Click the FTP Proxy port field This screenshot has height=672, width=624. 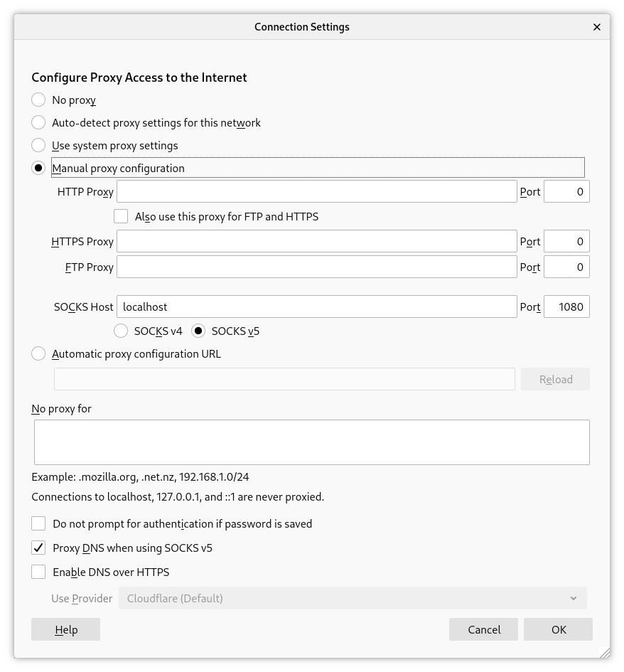coord(566,267)
